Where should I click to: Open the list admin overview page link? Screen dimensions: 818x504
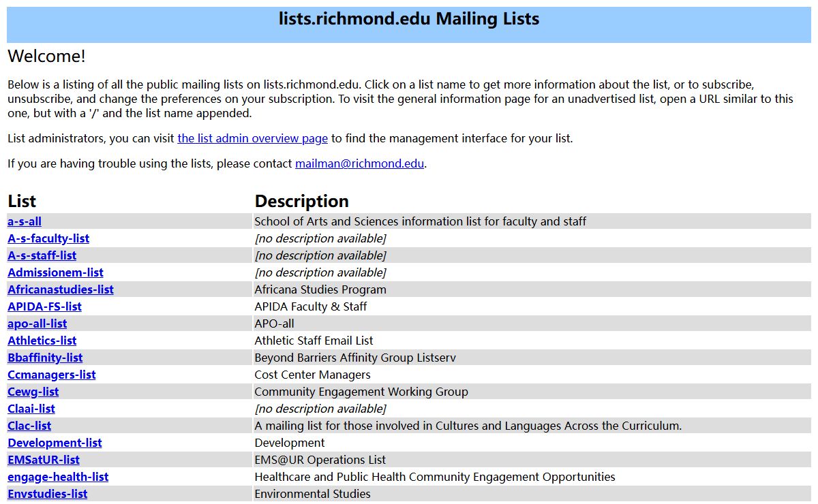click(x=252, y=138)
